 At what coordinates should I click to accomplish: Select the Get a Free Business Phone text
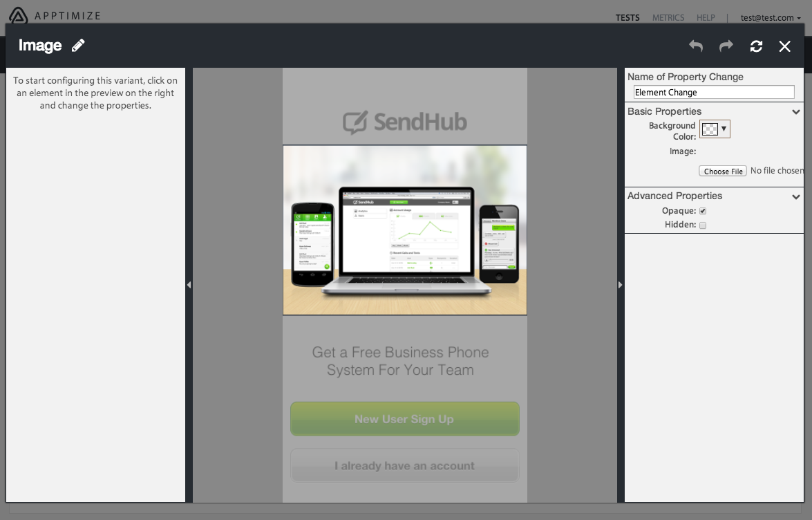point(400,361)
